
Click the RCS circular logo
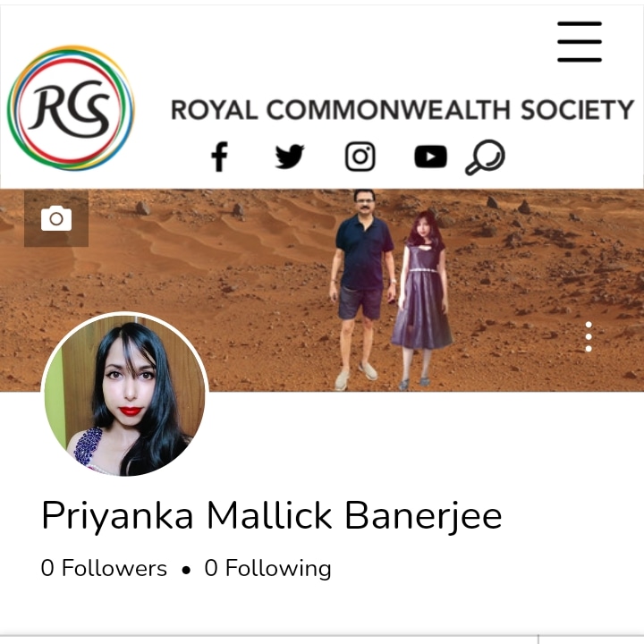click(x=71, y=108)
